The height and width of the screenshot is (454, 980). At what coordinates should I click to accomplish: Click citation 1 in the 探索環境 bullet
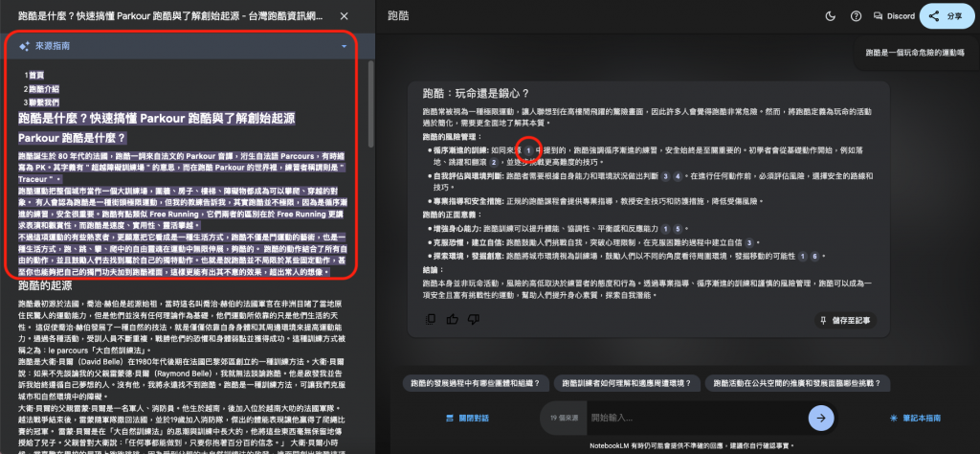tap(803, 256)
